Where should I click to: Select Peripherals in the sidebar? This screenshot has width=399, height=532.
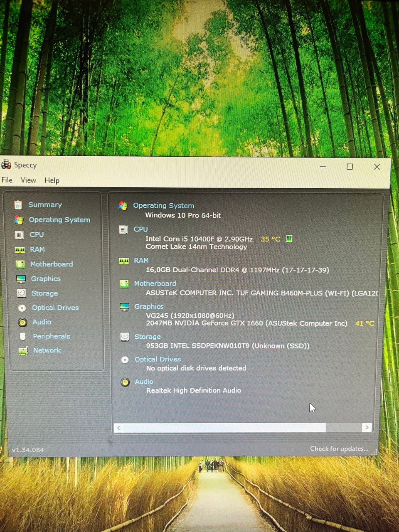(52, 336)
